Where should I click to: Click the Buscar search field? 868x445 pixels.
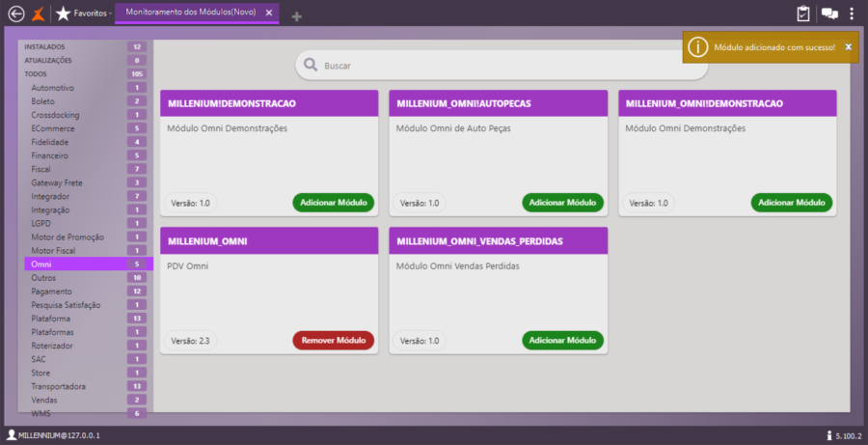[502, 66]
